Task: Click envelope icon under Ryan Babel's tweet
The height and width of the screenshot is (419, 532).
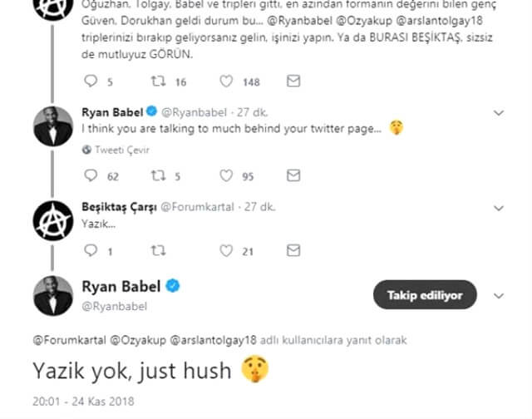Action: [293, 175]
